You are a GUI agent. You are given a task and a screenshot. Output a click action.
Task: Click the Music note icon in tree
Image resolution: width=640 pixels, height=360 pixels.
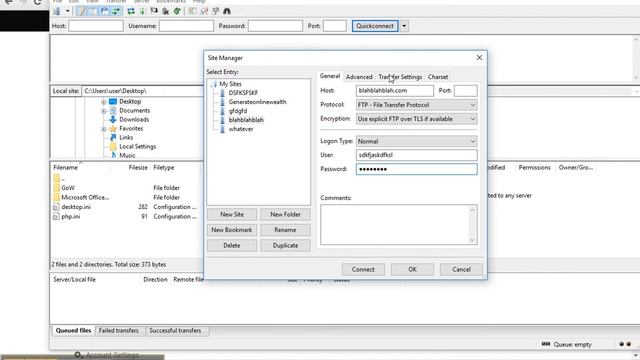click(113, 155)
